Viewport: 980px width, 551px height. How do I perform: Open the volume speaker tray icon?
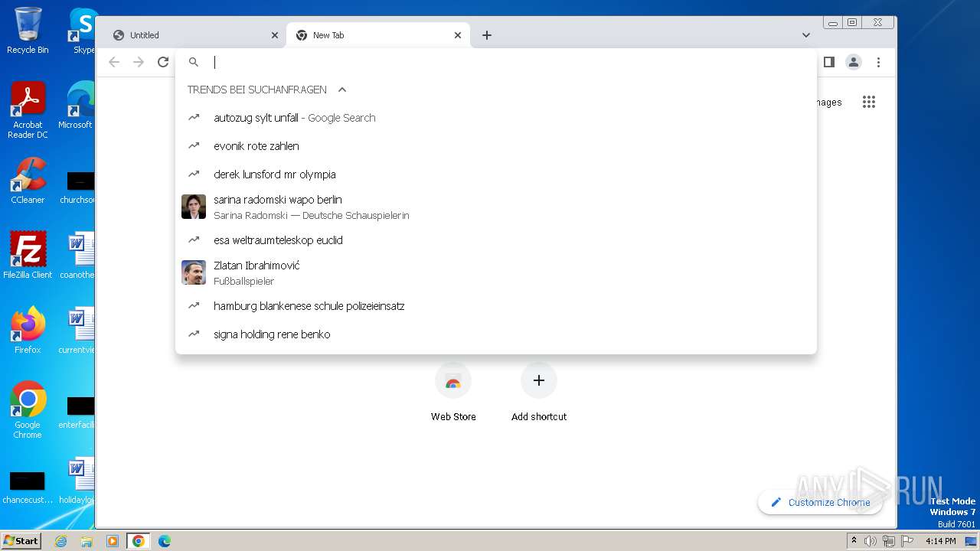(x=871, y=541)
